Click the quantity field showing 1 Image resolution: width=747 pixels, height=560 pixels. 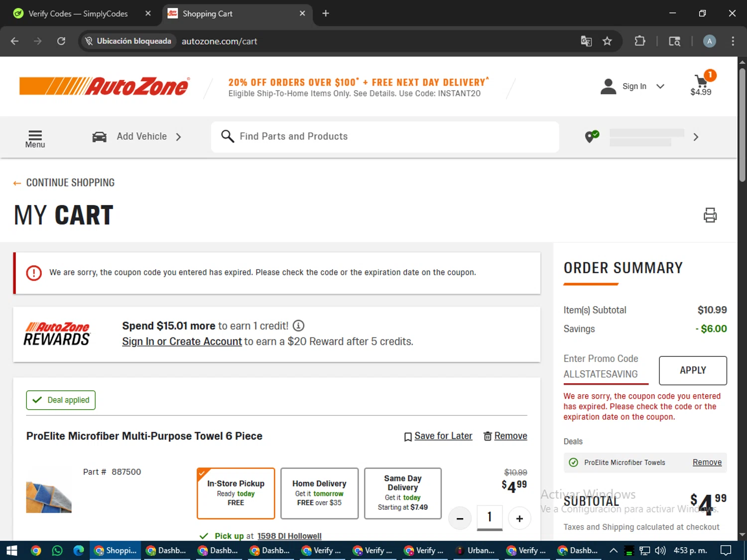pos(490,518)
